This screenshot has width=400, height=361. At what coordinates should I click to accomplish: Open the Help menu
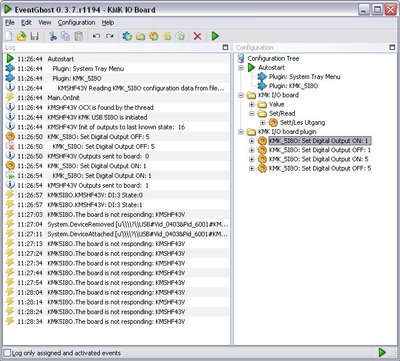click(108, 23)
